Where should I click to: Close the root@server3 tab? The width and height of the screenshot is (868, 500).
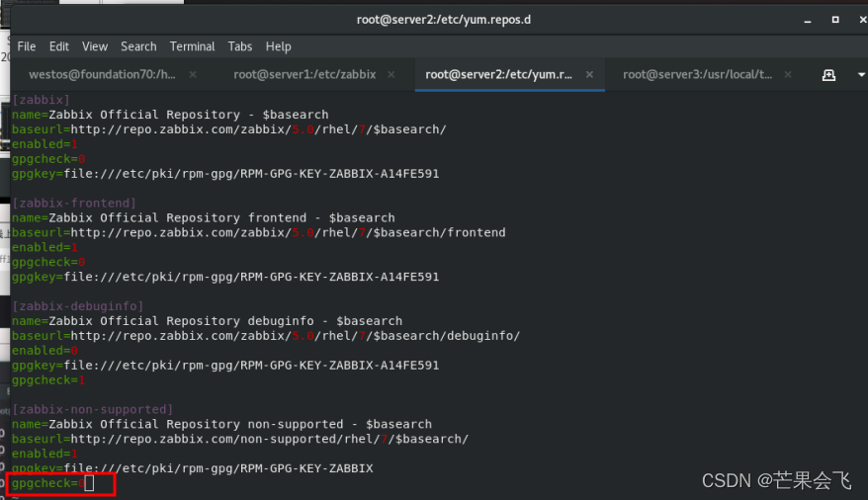pos(788,74)
